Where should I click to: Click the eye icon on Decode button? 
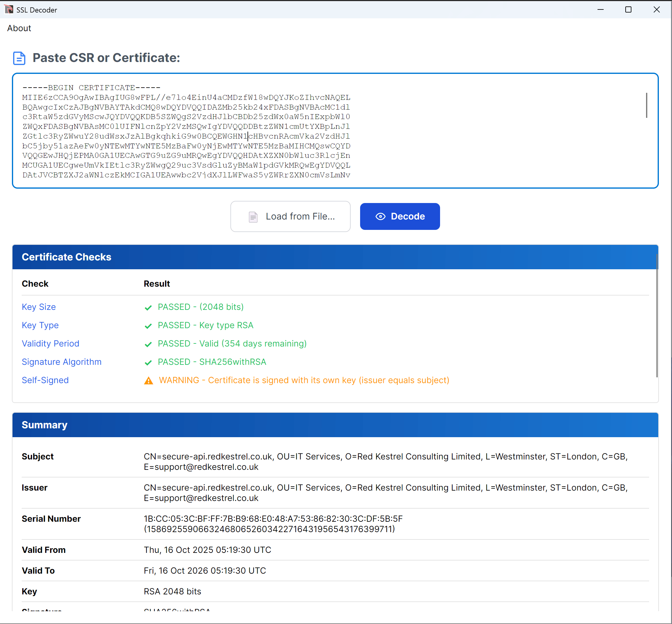[380, 216]
